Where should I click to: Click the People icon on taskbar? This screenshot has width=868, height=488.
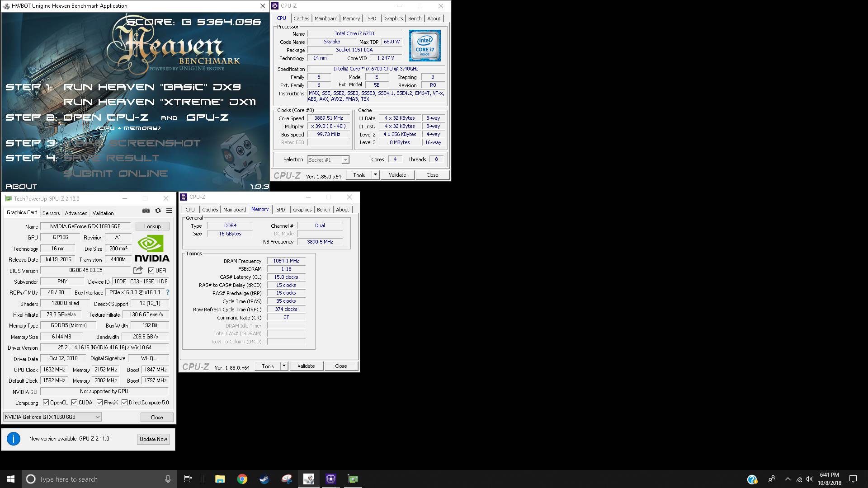(771, 479)
